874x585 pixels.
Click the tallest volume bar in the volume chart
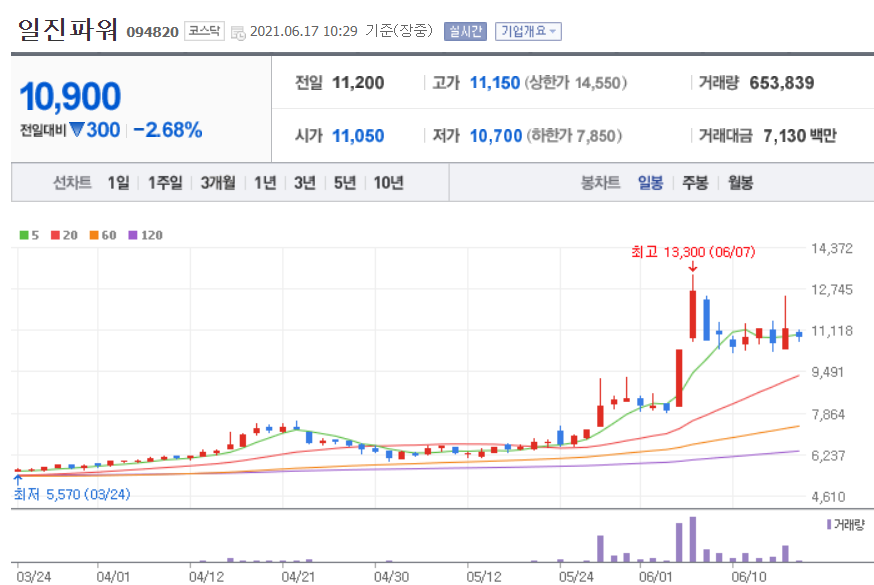coord(693,539)
